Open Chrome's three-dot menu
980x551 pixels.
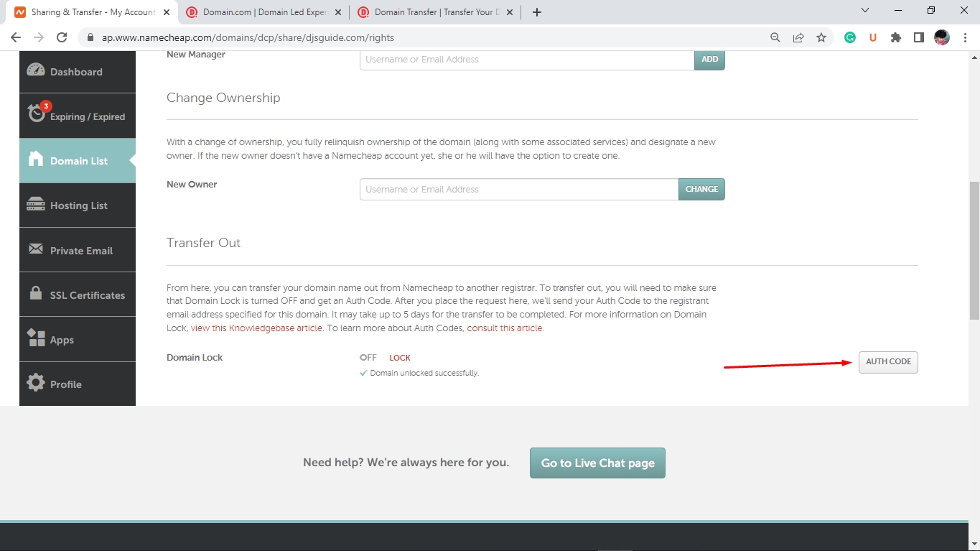965,37
